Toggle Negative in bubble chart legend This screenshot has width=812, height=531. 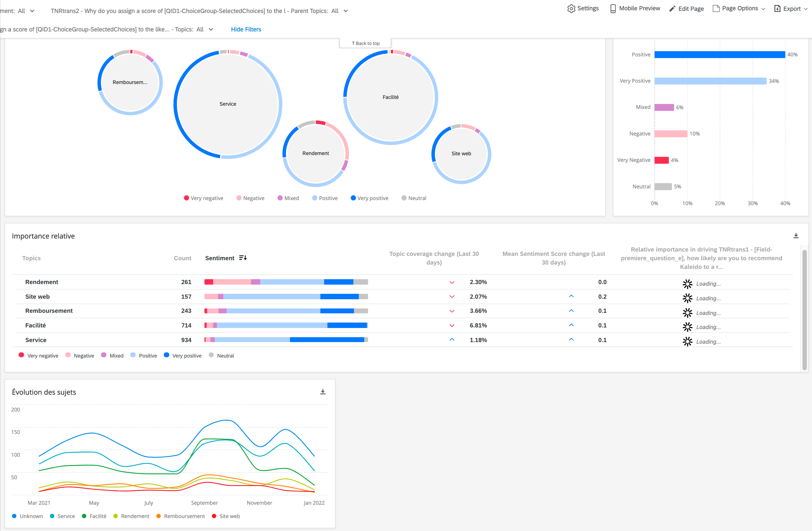point(250,198)
